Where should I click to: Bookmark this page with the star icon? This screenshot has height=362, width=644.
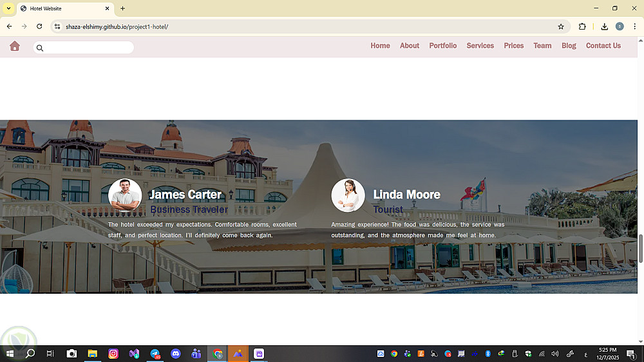point(561,26)
